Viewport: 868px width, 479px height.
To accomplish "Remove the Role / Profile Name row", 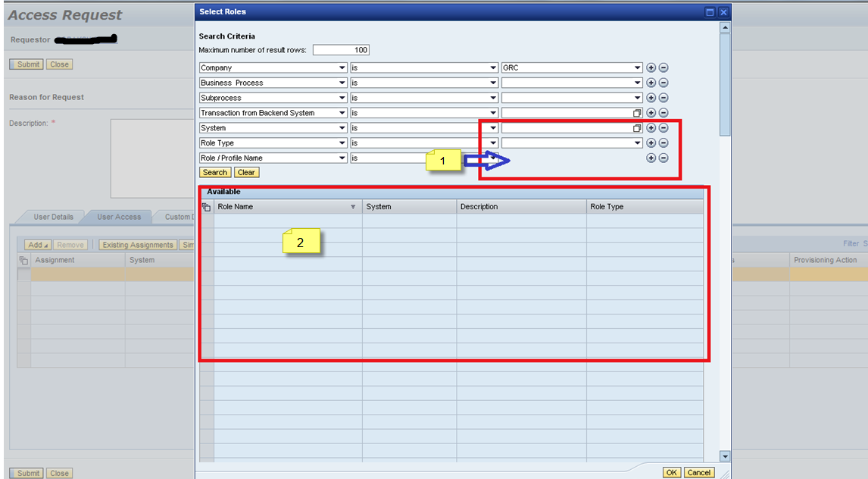I will [663, 158].
